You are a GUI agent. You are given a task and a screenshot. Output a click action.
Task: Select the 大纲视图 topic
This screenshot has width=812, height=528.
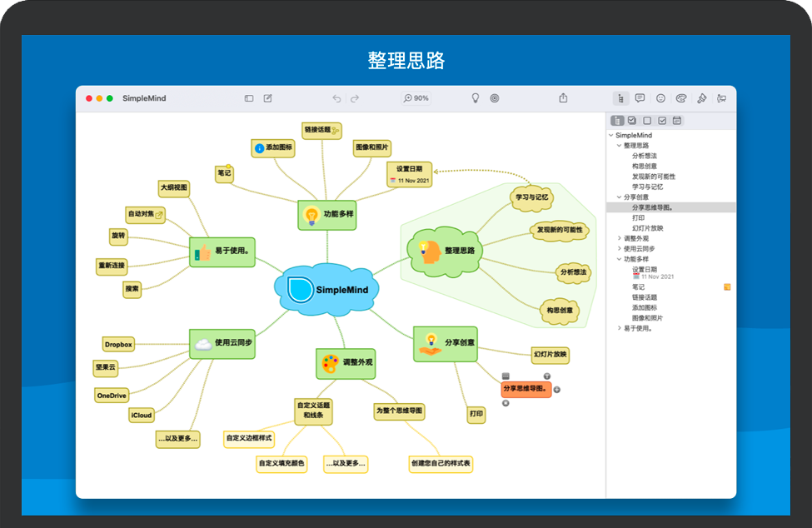click(174, 188)
